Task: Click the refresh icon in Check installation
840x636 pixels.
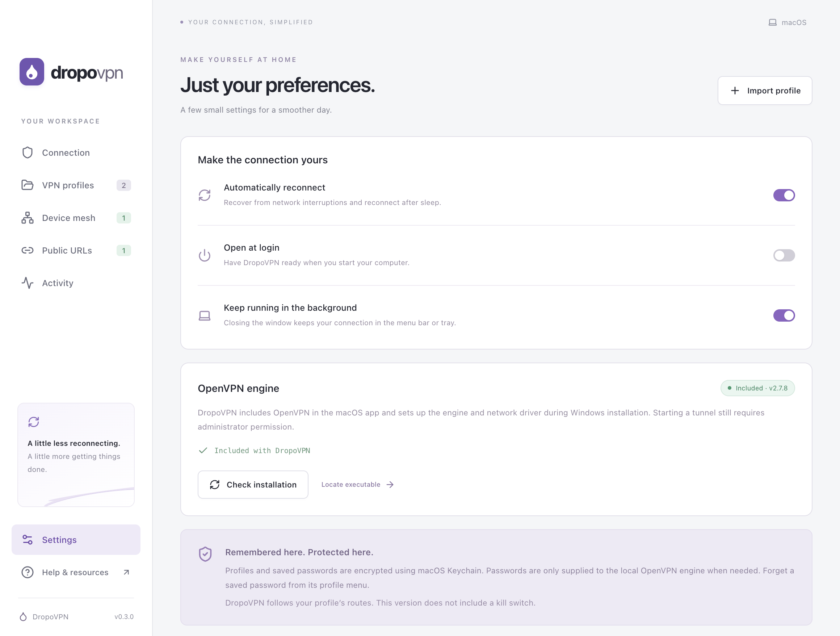Action: tap(215, 484)
